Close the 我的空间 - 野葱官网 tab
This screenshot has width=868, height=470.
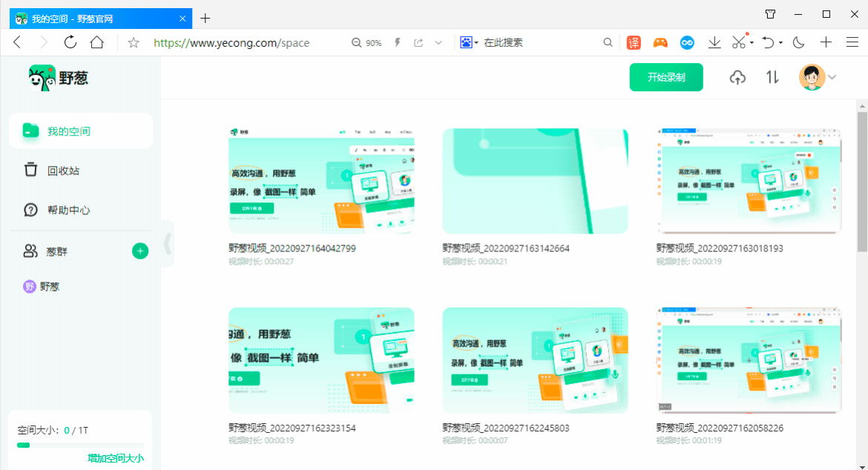pos(182,19)
